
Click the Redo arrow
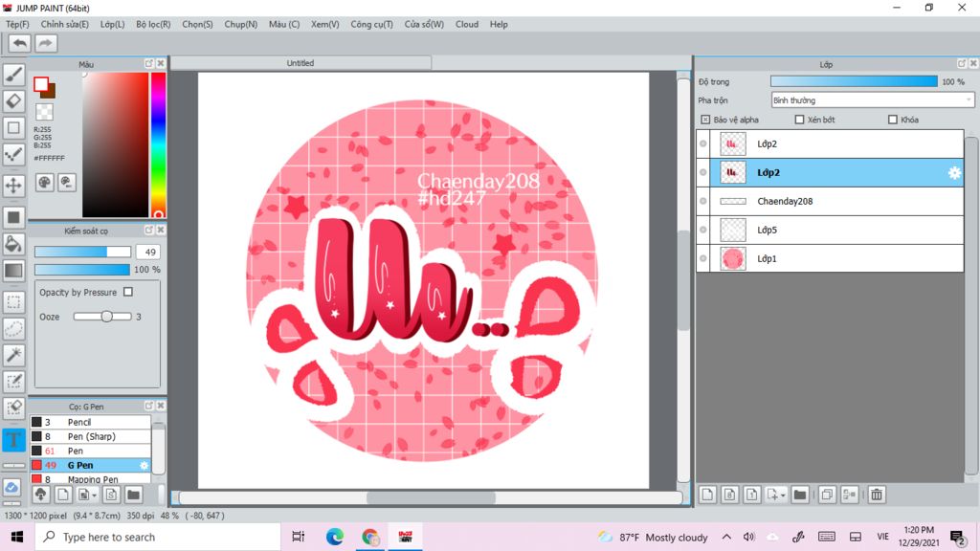45,43
